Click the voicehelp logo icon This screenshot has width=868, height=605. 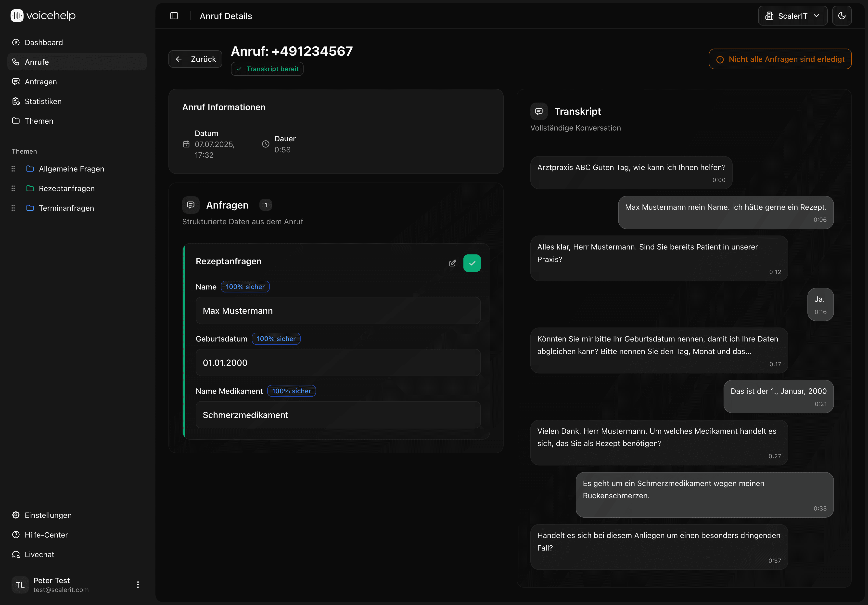click(x=17, y=15)
